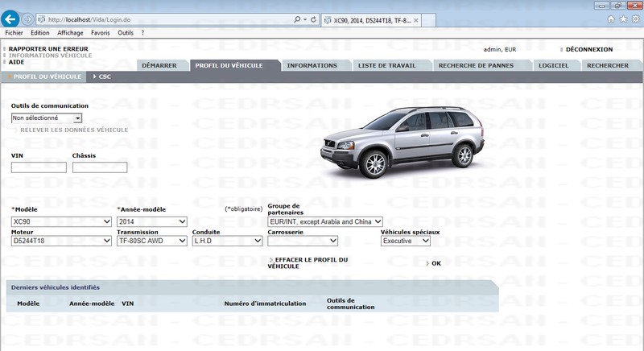644x351 pixels.
Task: Expand the empty Carrosserie dropdown
Action: pyautogui.click(x=303, y=241)
